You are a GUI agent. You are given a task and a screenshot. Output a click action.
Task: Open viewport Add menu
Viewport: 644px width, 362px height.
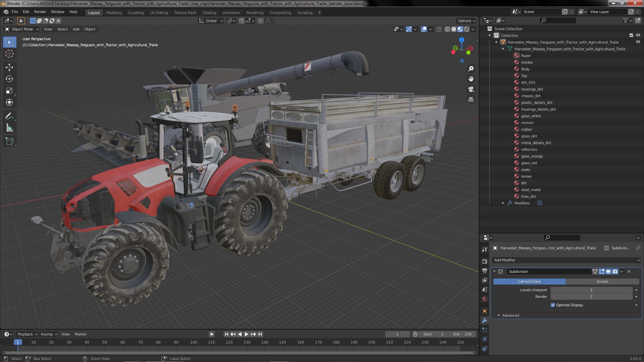[x=76, y=29]
